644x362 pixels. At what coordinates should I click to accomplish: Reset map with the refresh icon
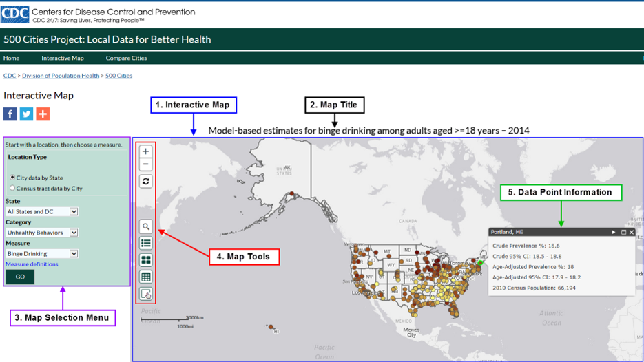coord(145,182)
